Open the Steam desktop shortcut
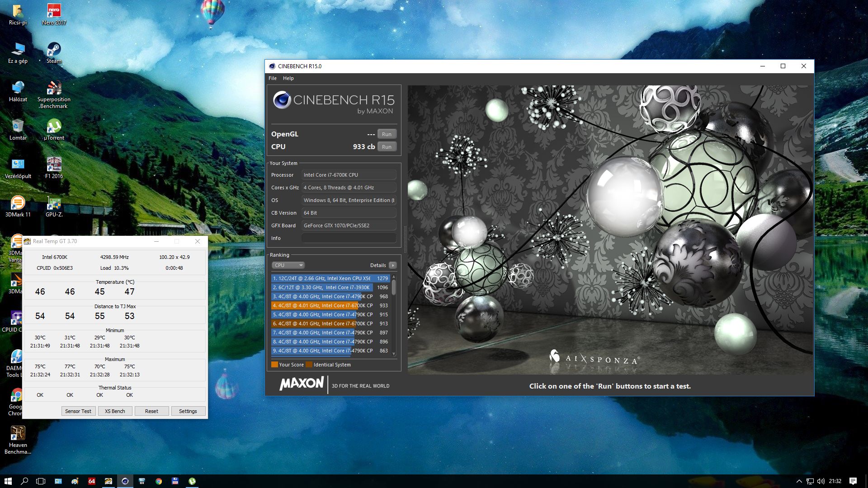Viewport: 868px width, 488px height. coord(54,52)
